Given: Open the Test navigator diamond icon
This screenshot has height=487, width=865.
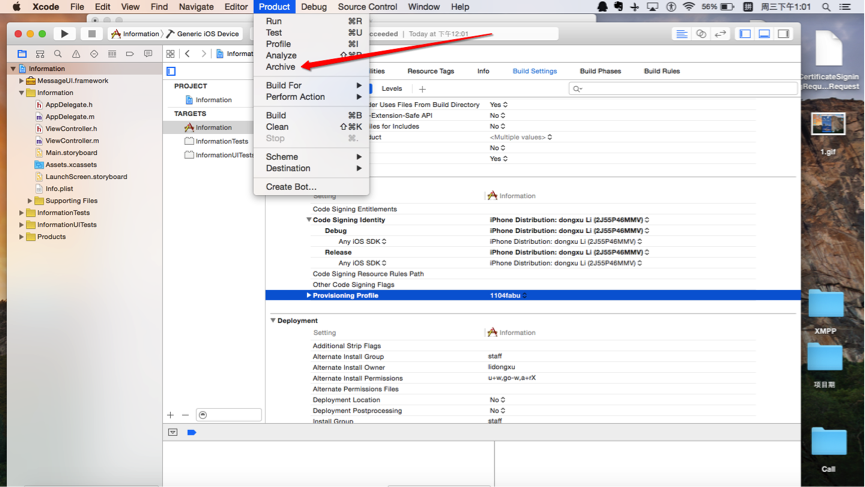Looking at the screenshot, I should tap(94, 54).
